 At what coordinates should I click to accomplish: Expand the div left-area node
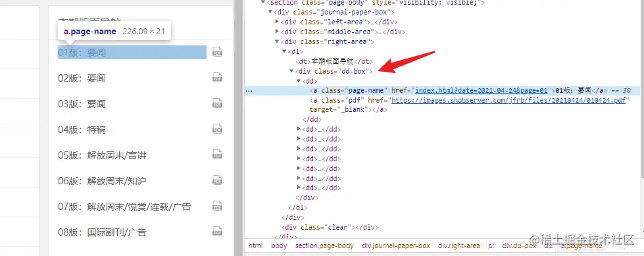[x=277, y=22]
